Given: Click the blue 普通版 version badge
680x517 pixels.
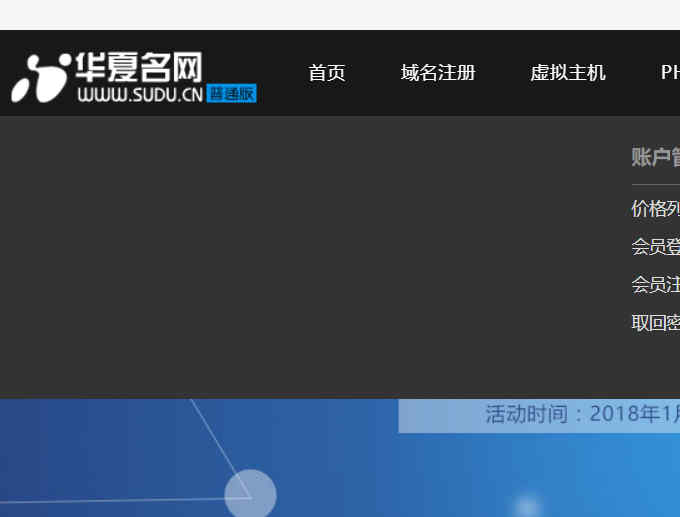Looking at the screenshot, I should (x=232, y=94).
